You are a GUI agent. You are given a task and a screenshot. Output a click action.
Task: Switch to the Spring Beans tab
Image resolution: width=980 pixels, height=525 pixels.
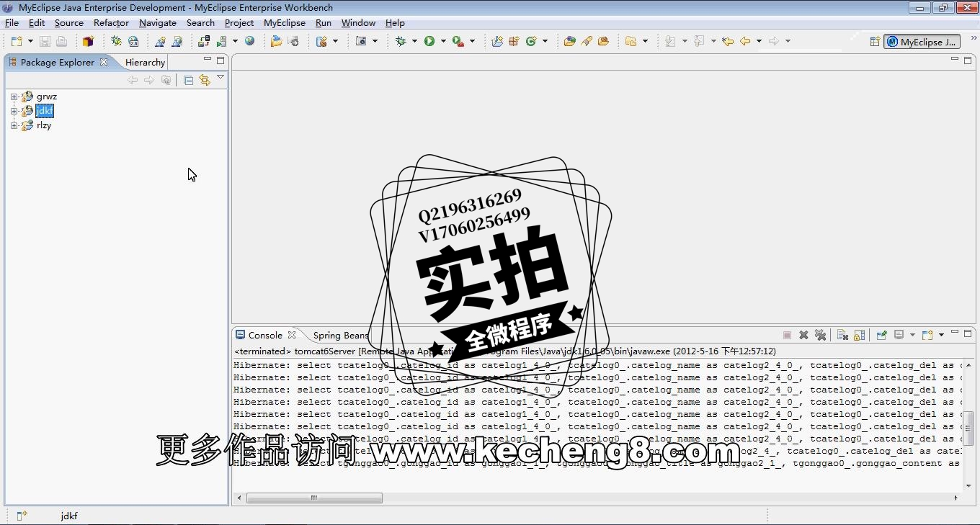(341, 335)
